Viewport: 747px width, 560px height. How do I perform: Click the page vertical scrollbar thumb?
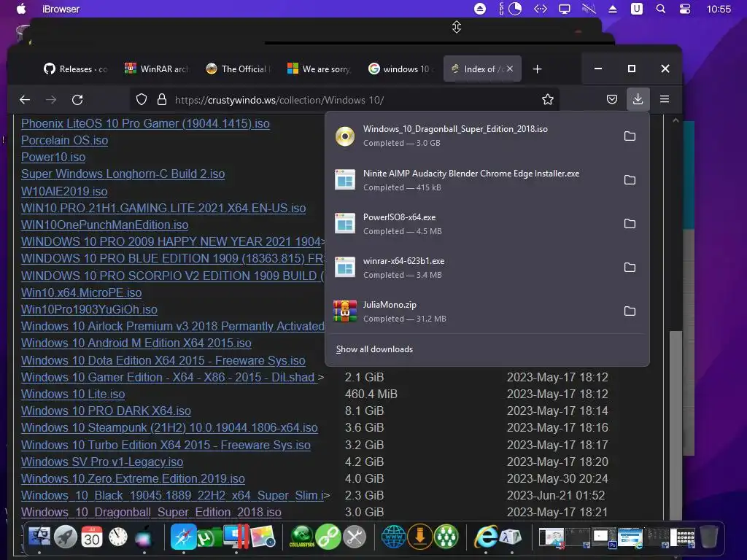(676, 425)
